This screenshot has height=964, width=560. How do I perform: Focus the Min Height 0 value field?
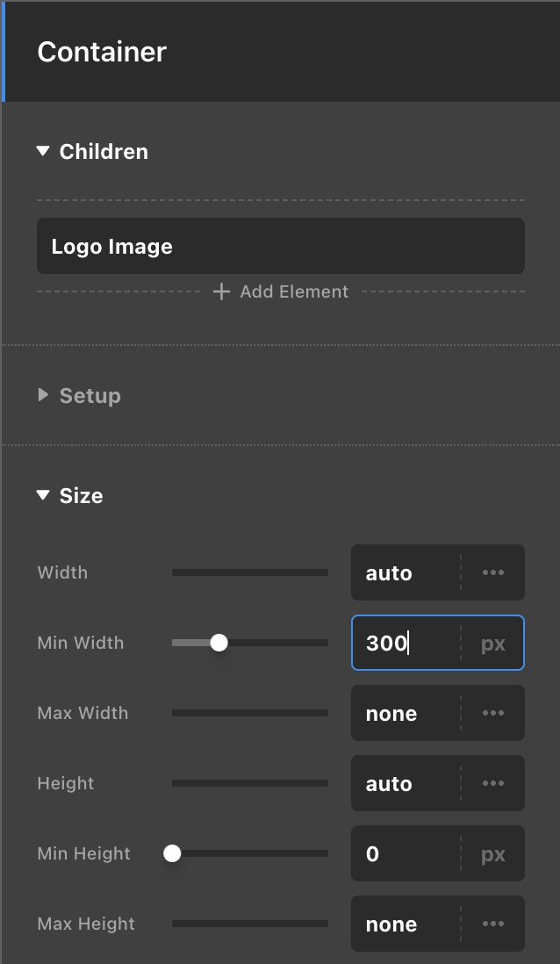pos(406,853)
